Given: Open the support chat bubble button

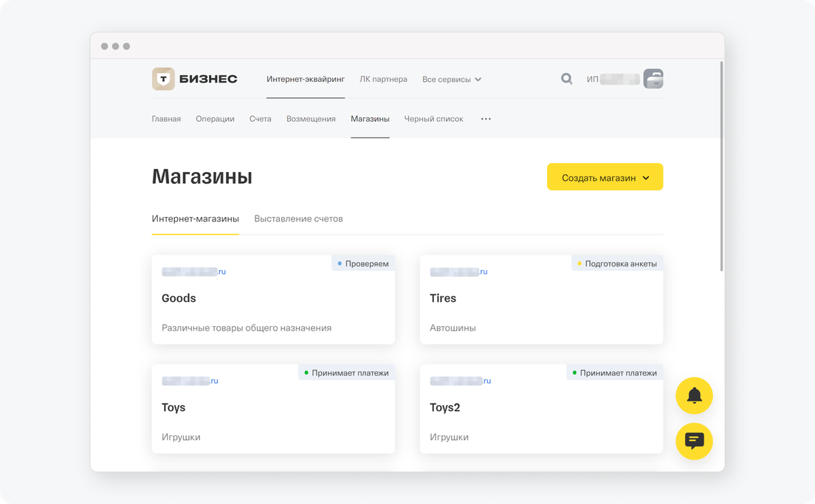Looking at the screenshot, I should (x=694, y=441).
